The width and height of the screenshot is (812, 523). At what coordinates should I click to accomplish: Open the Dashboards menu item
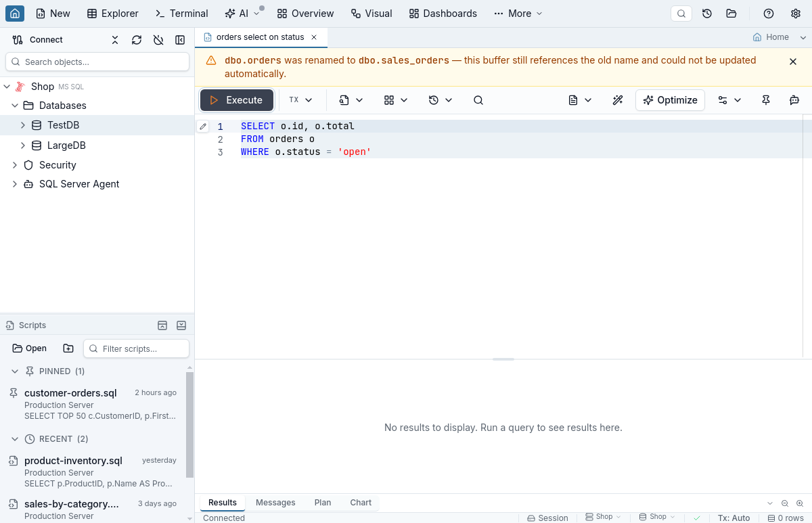pyautogui.click(x=443, y=14)
